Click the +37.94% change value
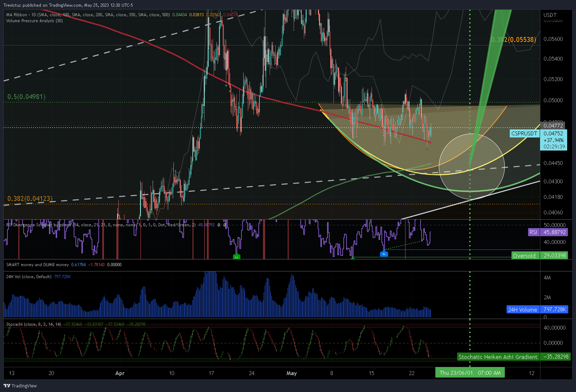Screen dimensions: 576x392 [x=553, y=140]
